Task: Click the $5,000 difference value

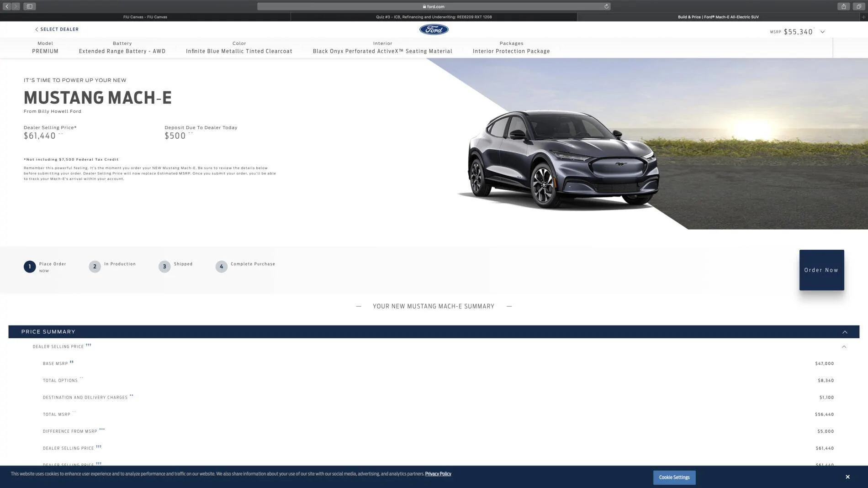Action: 826,431
